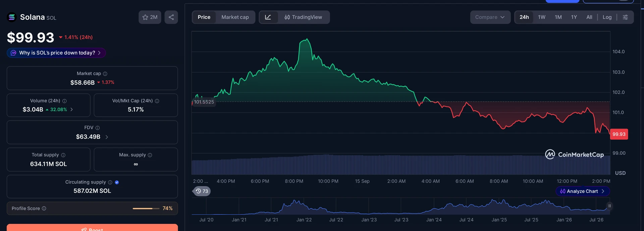Image resolution: width=644 pixels, height=231 pixels.
Task: Click the Analyze Chart button
Action: click(583, 191)
